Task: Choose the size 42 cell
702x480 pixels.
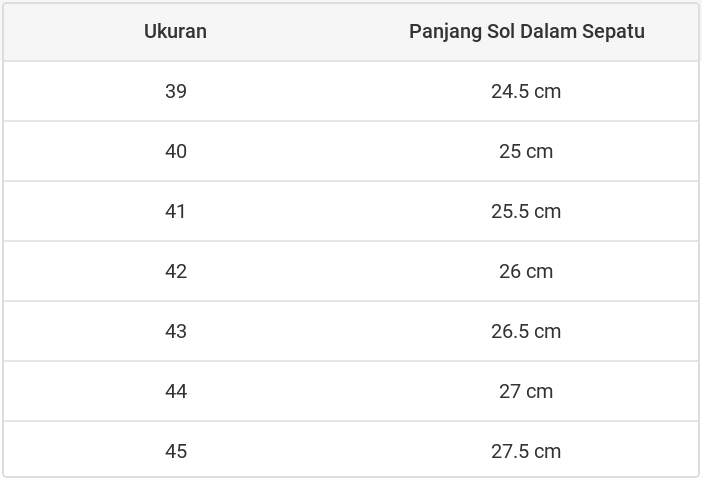Action: [176, 271]
